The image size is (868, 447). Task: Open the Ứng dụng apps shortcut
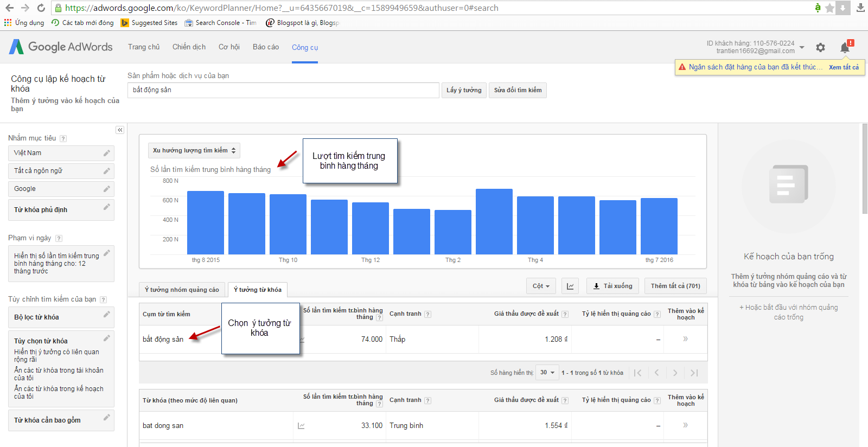[24, 23]
